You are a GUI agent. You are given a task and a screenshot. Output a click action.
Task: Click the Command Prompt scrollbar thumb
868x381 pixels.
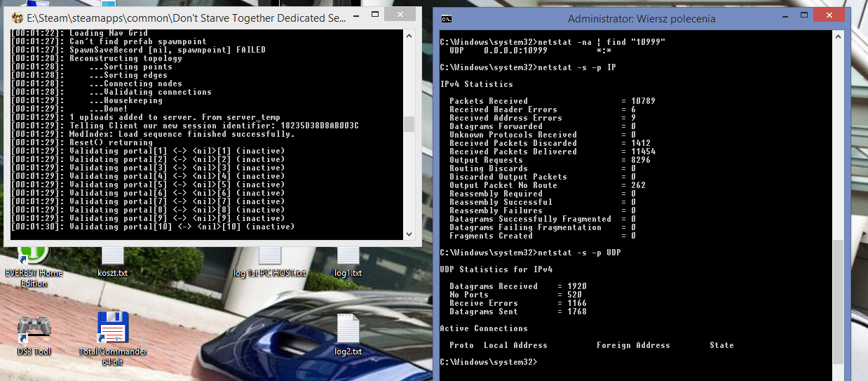(839, 302)
